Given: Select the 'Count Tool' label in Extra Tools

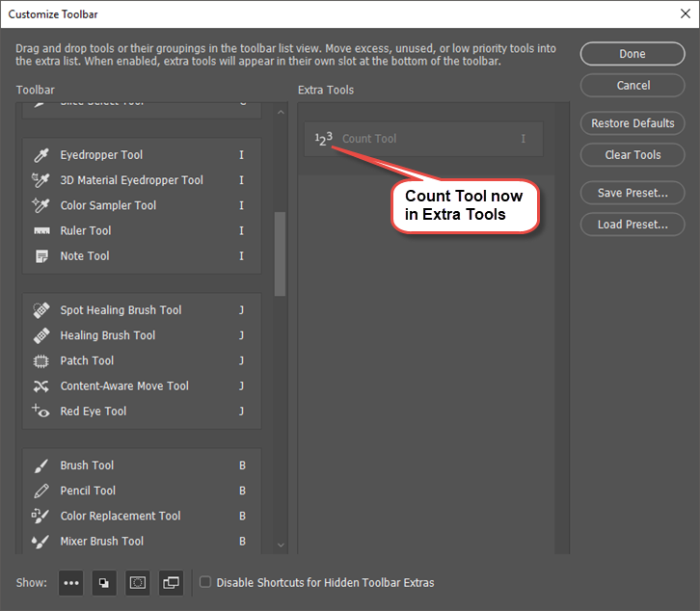Looking at the screenshot, I should click(x=369, y=139).
